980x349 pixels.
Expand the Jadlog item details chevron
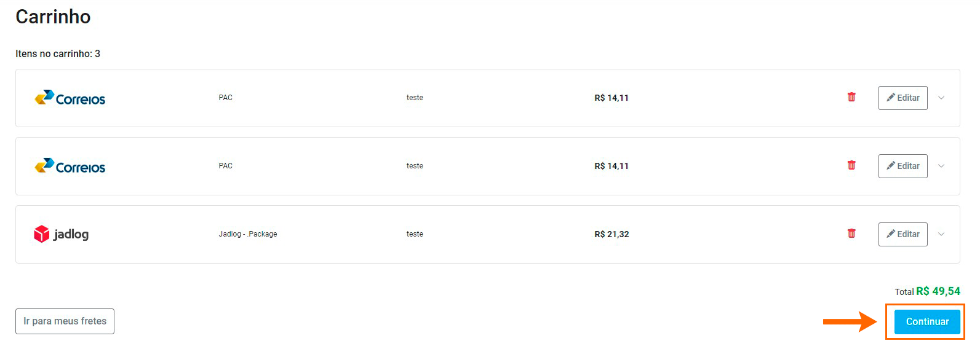click(941, 234)
